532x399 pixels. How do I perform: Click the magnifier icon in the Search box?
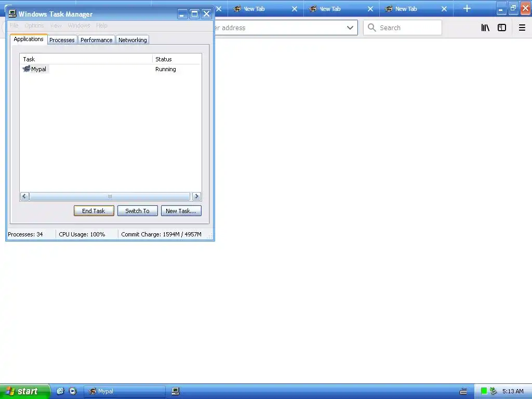coord(372,28)
